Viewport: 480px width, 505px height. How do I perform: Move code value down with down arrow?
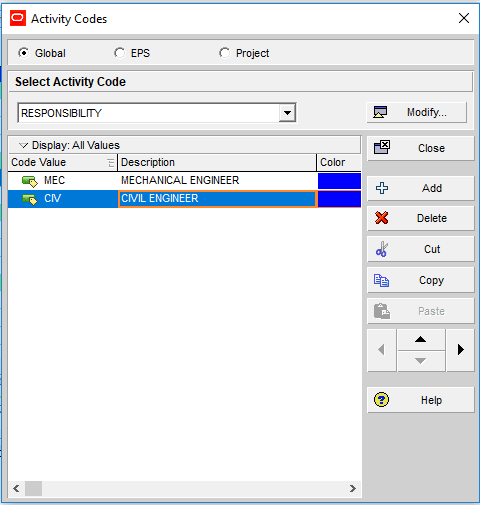pos(421,361)
